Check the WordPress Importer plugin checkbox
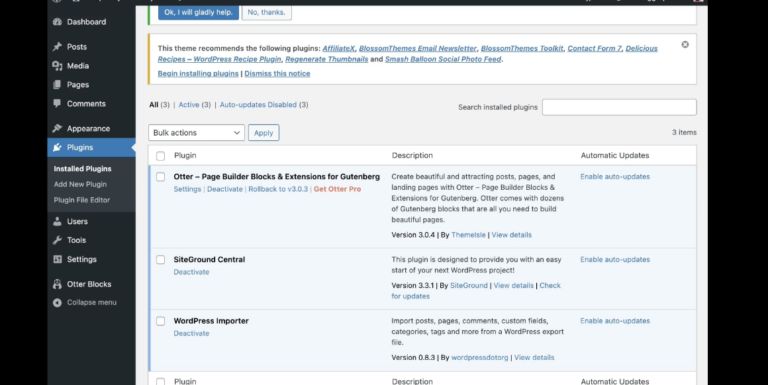 161,321
